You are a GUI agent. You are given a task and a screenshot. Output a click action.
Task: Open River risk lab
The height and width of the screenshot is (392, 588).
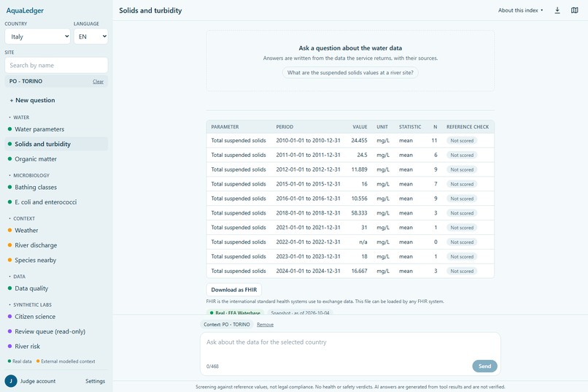pyautogui.click(x=56, y=347)
